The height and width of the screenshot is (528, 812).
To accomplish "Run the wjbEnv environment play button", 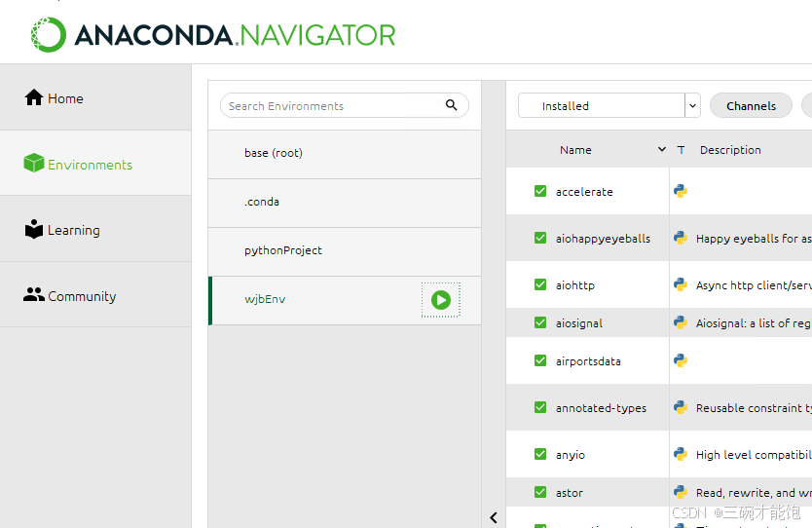I will click(x=441, y=300).
